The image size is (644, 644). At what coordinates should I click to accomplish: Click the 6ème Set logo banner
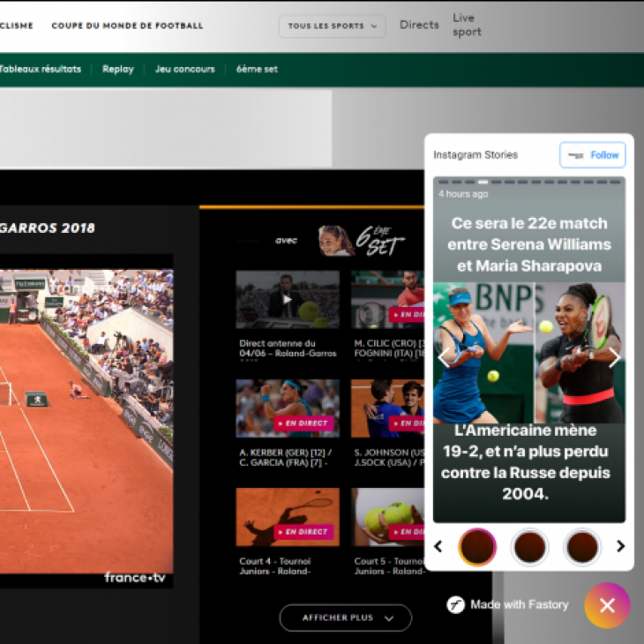pos(362,241)
